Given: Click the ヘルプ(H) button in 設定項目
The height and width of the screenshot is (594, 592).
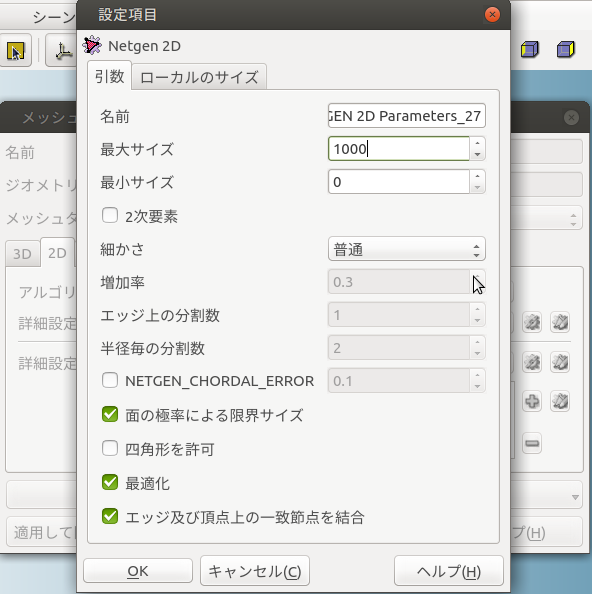Looking at the screenshot, I should 449,571.
